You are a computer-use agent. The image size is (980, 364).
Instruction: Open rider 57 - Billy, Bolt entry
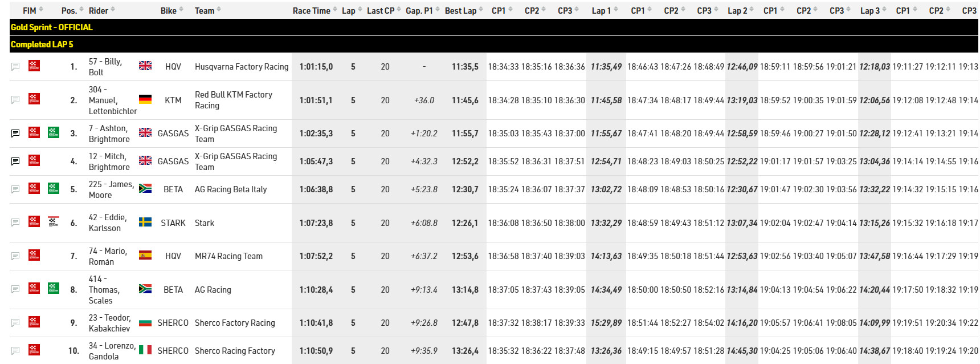(x=105, y=67)
